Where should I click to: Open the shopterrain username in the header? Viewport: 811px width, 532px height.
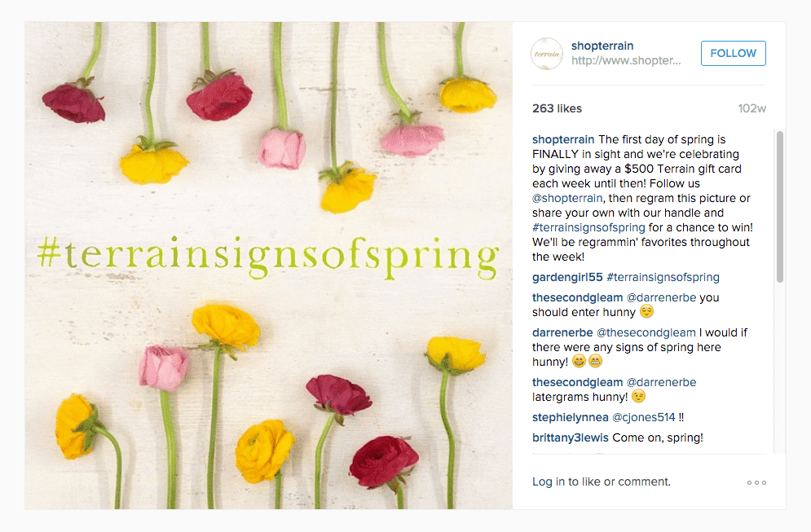point(602,46)
